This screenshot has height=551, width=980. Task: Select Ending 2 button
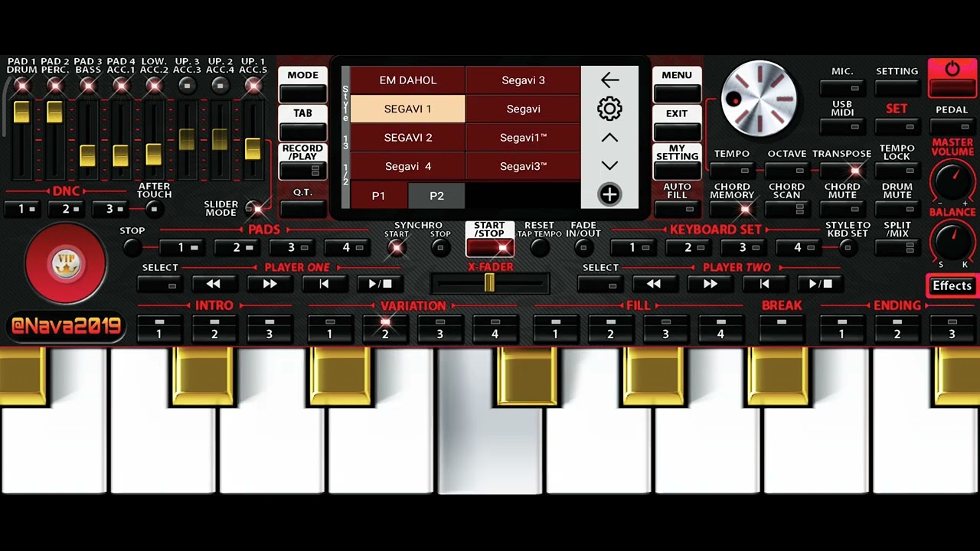(897, 328)
